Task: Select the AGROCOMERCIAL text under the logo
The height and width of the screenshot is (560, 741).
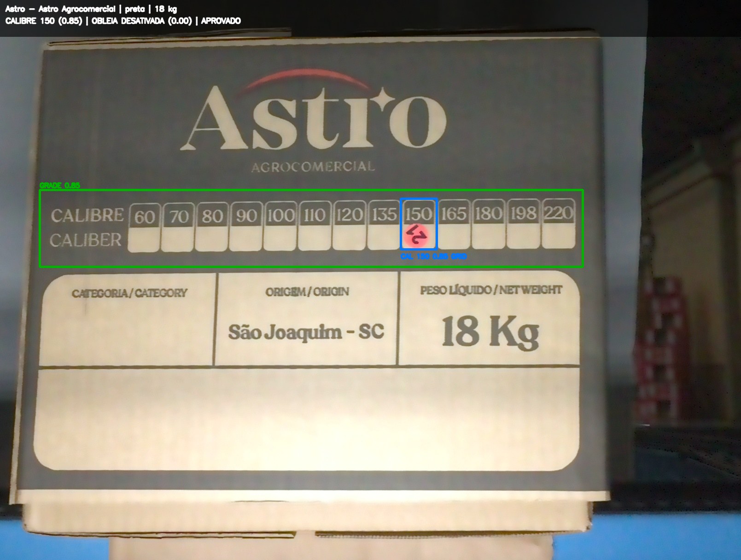Action: pos(313,167)
